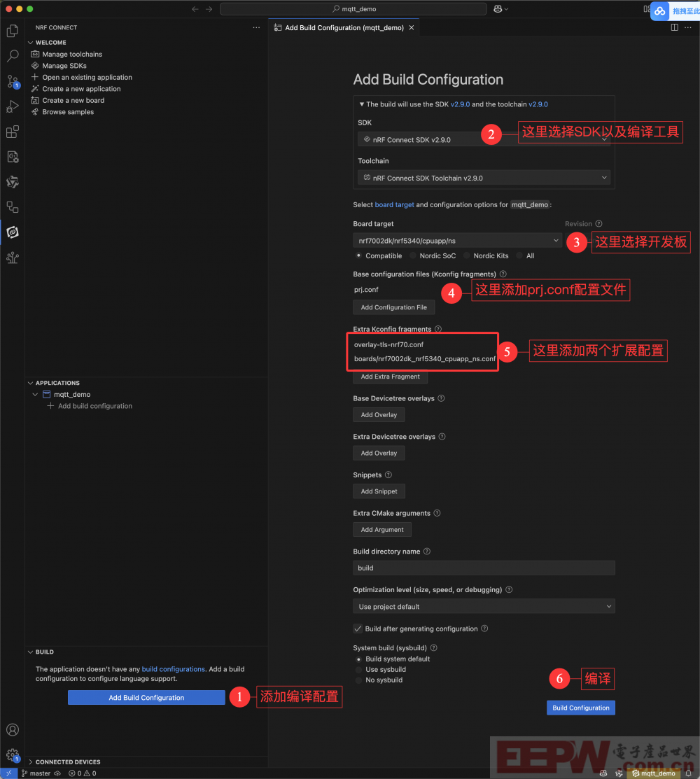Open the Optimization level dropdown
The width and height of the screenshot is (700, 779).
tap(484, 606)
